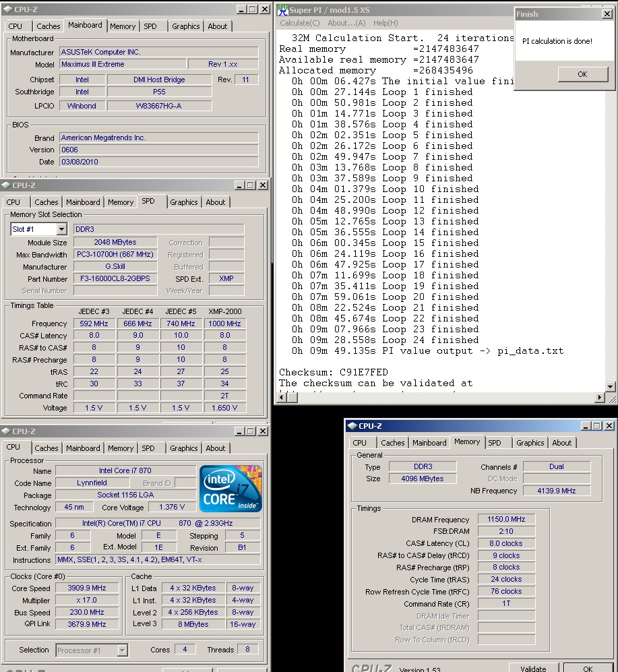The height and width of the screenshot is (672, 618).
Task: Click the Super PI horizontal scrollbar left arrow
Action: [281, 398]
